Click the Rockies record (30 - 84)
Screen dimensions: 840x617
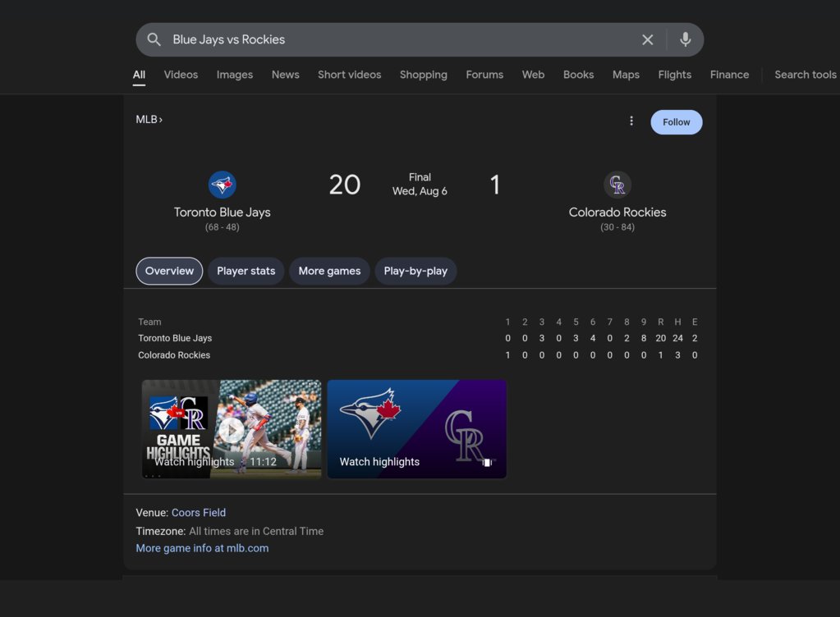click(617, 227)
